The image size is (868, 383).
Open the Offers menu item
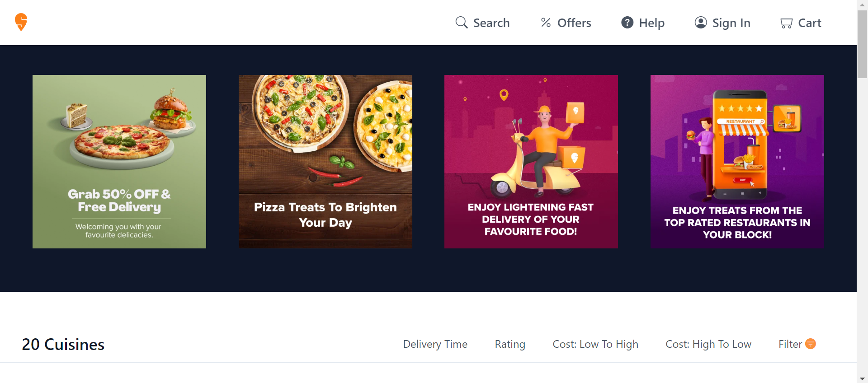[x=566, y=23]
